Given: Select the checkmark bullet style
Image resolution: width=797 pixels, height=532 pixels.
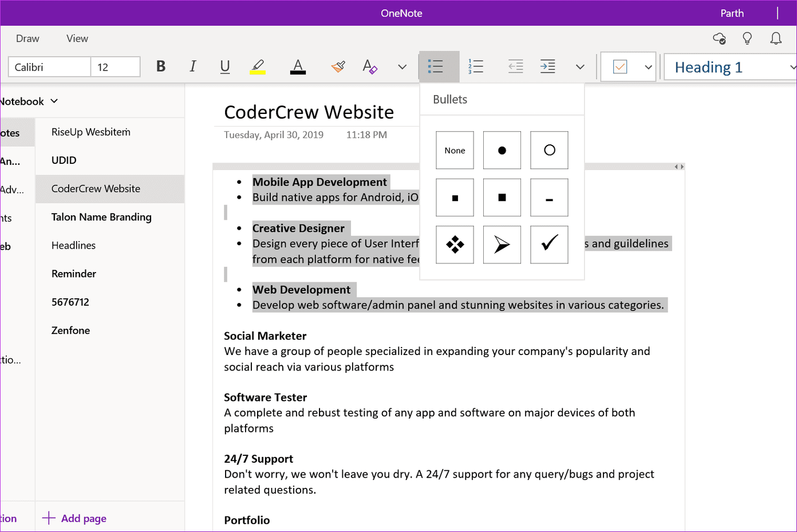Looking at the screenshot, I should pyautogui.click(x=549, y=245).
